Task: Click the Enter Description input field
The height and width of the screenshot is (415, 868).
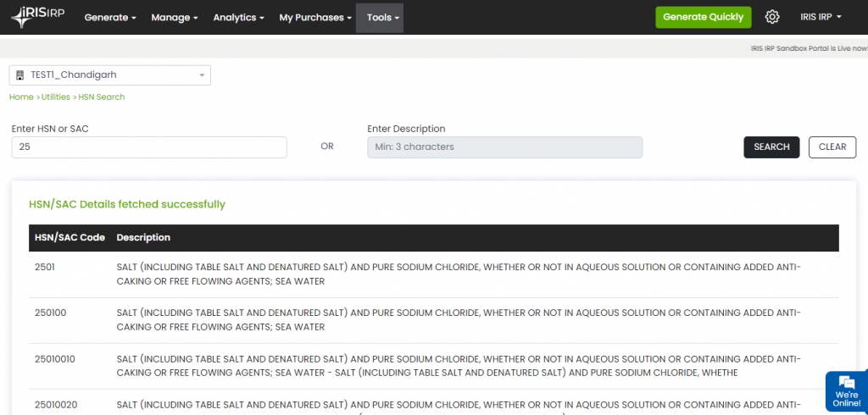Action: tap(504, 147)
